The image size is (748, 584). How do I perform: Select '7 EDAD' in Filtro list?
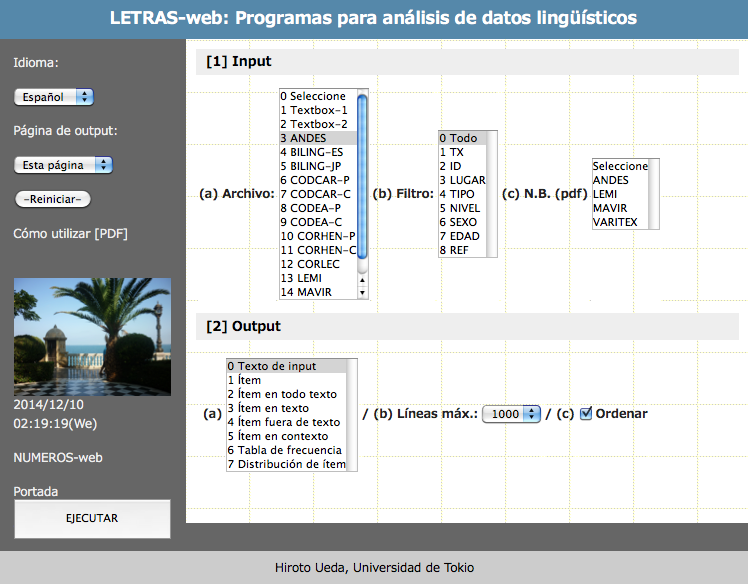462,236
